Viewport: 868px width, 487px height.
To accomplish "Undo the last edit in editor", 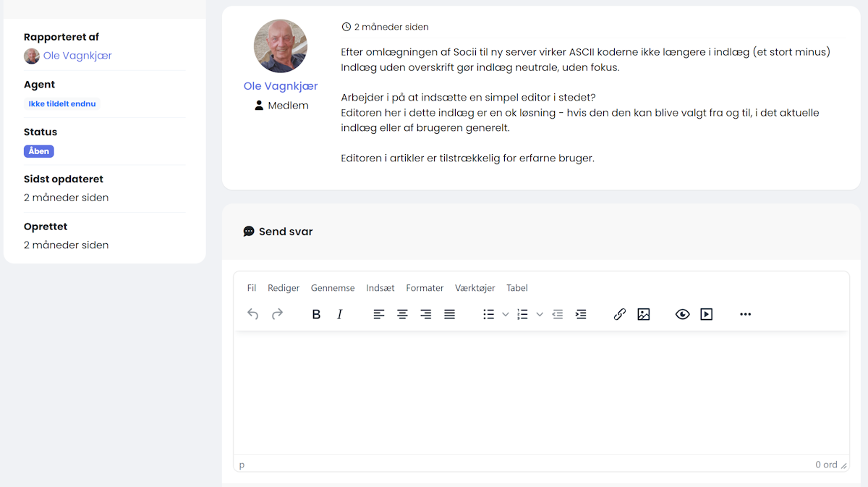I will (x=252, y=314).
